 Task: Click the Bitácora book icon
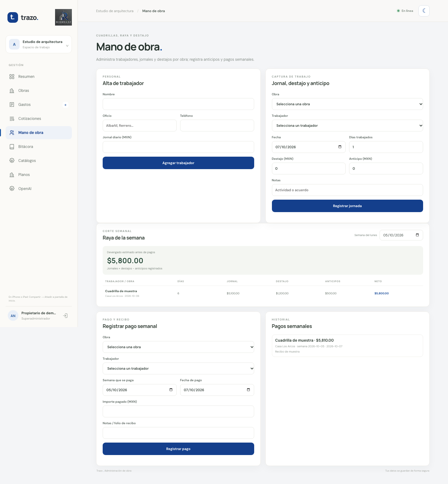(12, 147)
